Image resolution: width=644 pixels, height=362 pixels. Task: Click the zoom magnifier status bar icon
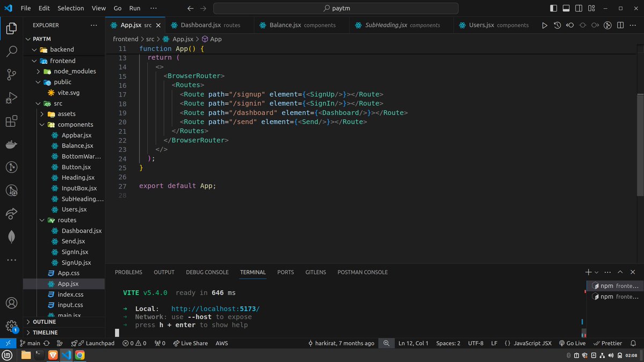click(x=386, y=343)
